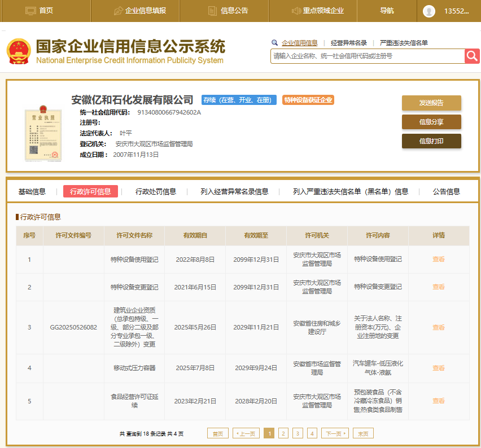Type in the enterprise name search field

[x=367, y=56]
